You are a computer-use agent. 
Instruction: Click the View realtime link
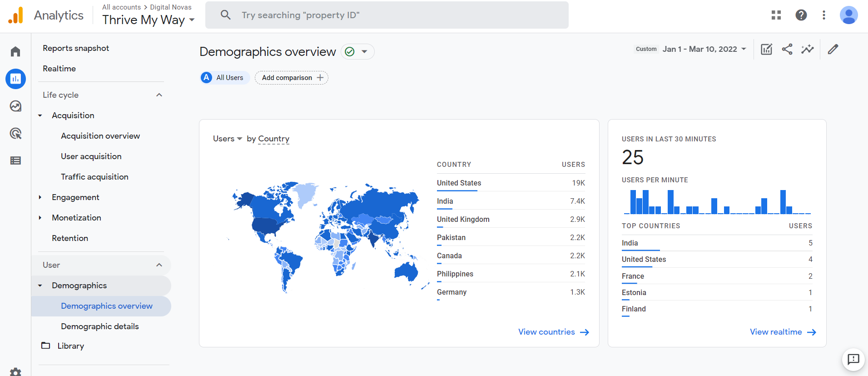coord(776,332)
